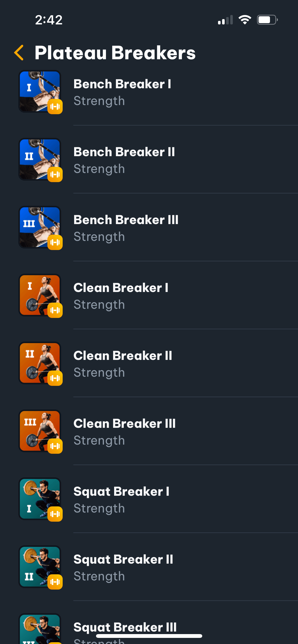Tap the Bench Breaker II thumbnail image
This screenshot has width=298, height=644.
point(39,159)
